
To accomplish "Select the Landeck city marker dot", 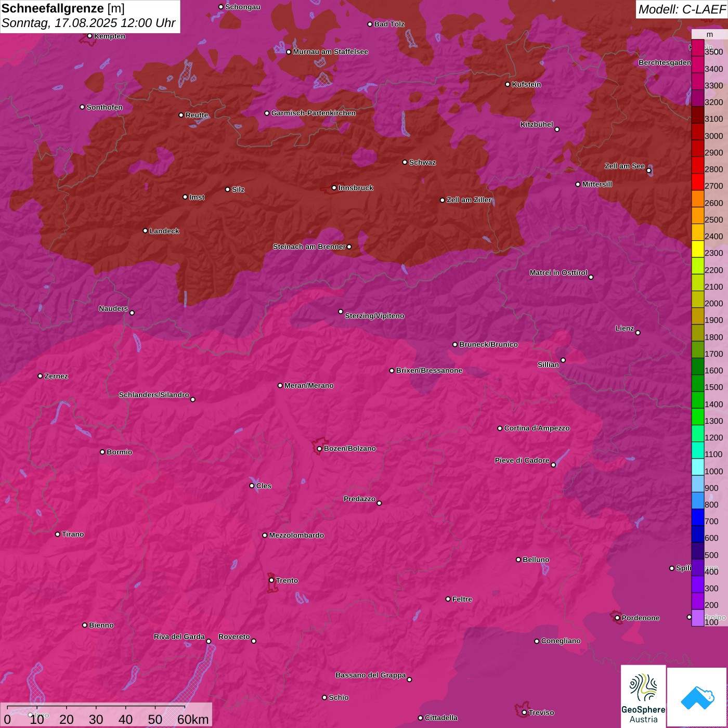I will click(145, 231).
